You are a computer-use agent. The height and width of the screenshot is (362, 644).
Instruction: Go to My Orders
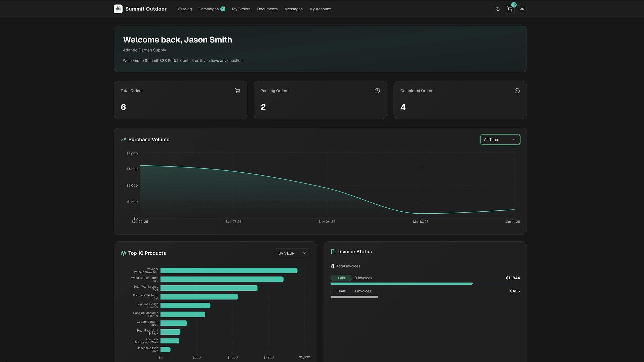241,9
